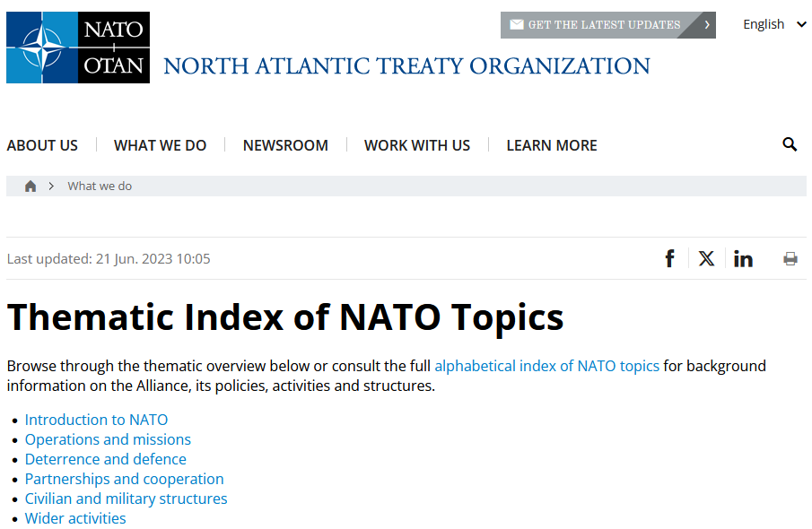Click the Get The Latest Updates button

[x=608, y=25]
